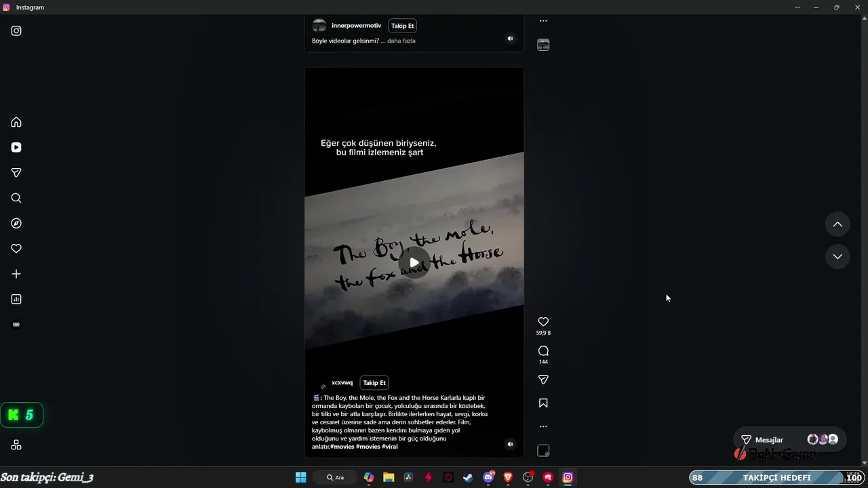Open direct messages from the sidebar
Viewport: 868px width, 488px height.
click(16, 173)
